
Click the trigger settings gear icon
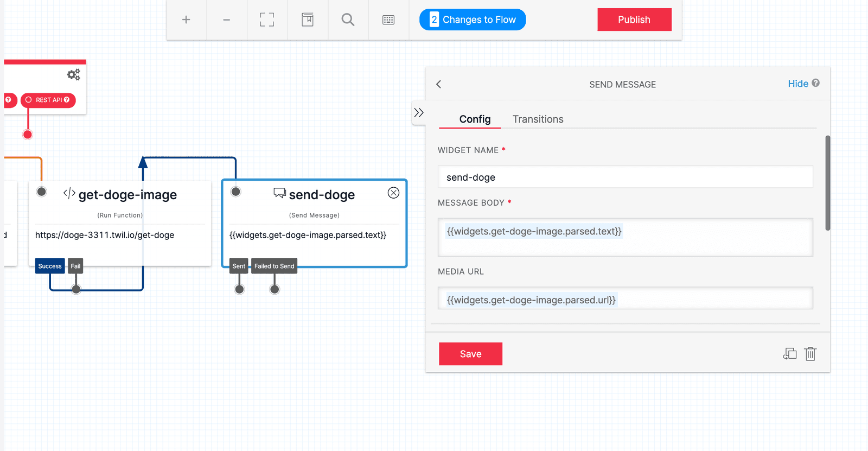[73, 74]
